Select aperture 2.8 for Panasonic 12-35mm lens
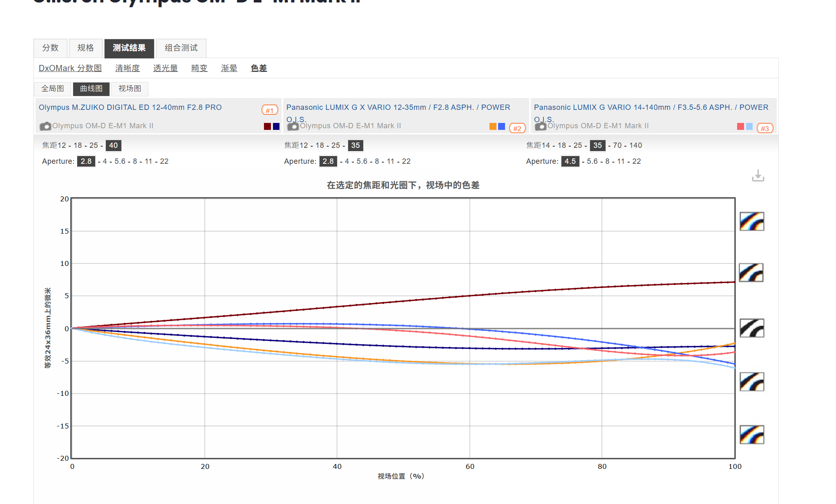This screenshot has height=504, width=836. tap(328, 161)
